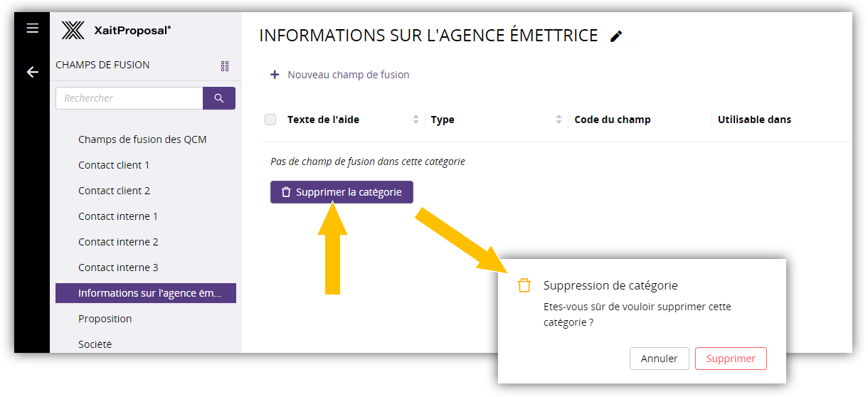
Task: Open the Proposition category
Action: pos(105,319)
